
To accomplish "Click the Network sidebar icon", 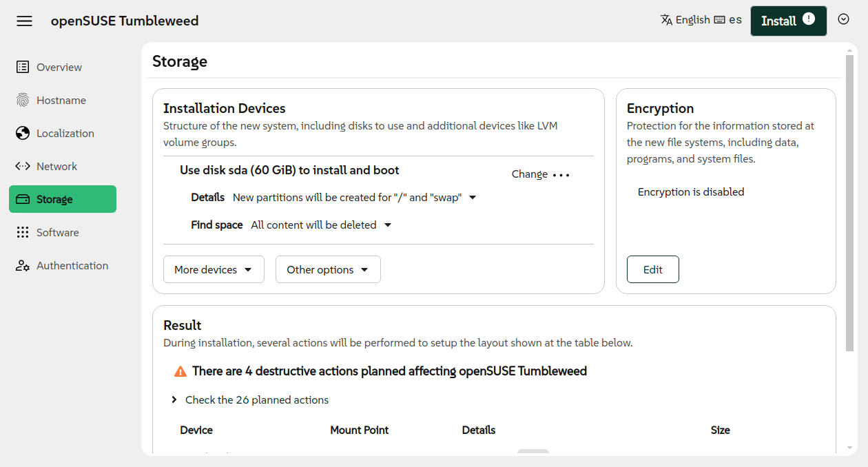I will (x=23, y=166).
